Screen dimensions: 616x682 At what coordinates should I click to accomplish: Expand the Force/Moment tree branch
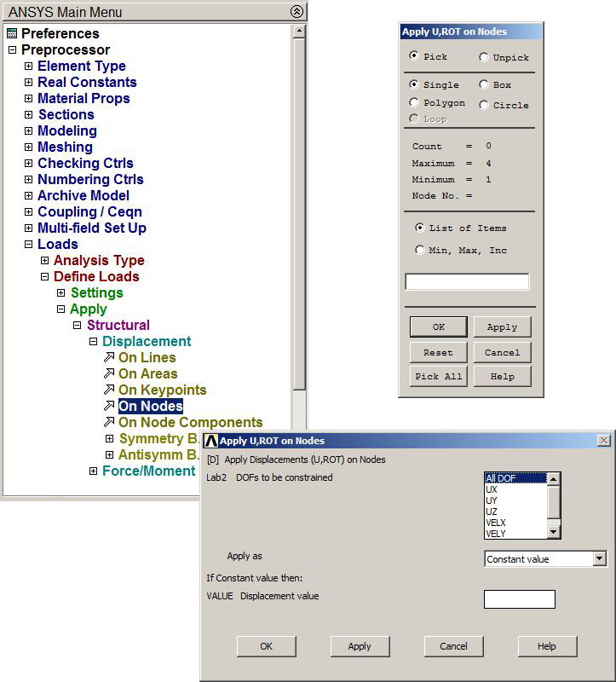(93, 471)
